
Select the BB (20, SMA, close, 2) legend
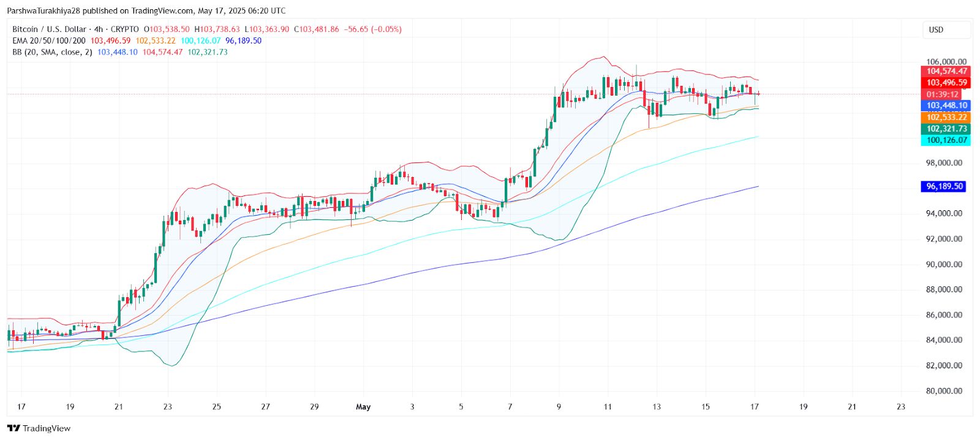point(52,52)
